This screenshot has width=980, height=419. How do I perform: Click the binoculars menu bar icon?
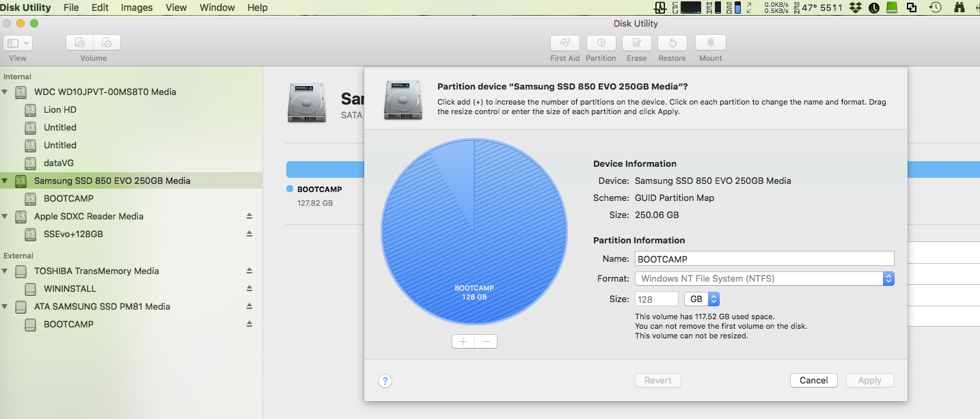959,8
